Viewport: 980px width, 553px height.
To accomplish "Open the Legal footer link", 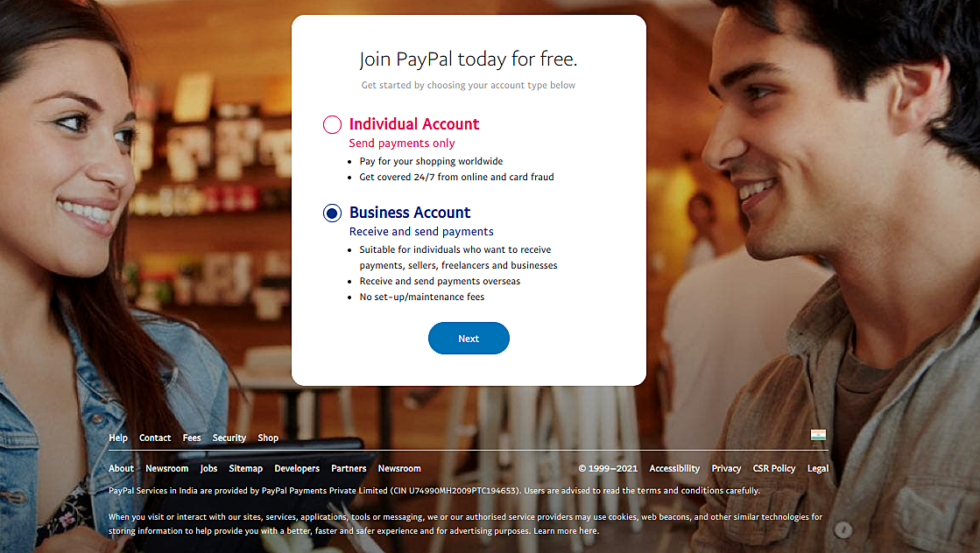I will click(817, 468).
